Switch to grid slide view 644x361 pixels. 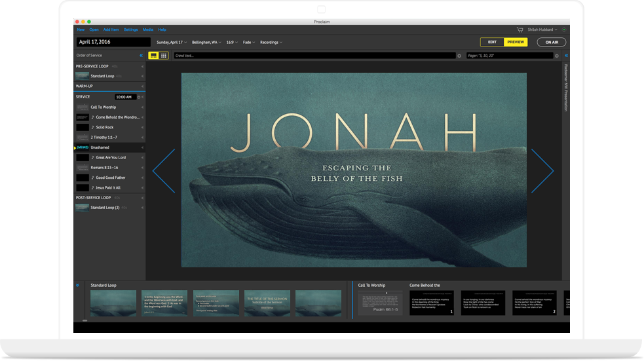click(164, 56)
